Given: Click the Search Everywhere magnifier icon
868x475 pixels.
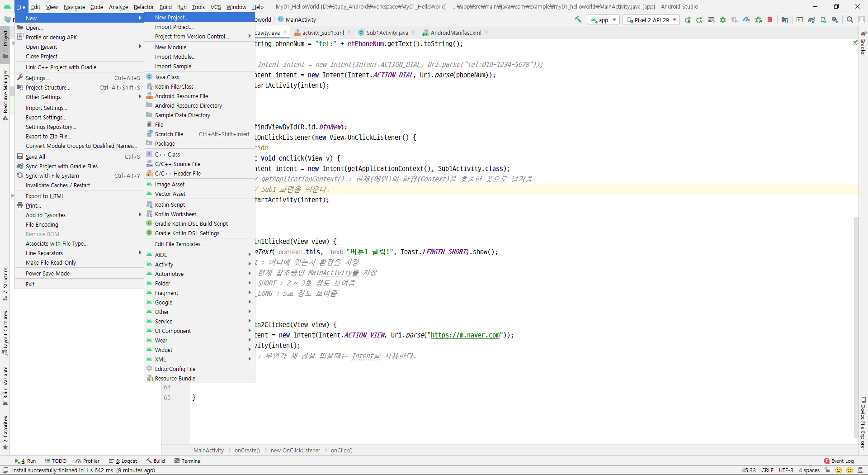Looking at the screenshot, I should (x=850, y=19).
